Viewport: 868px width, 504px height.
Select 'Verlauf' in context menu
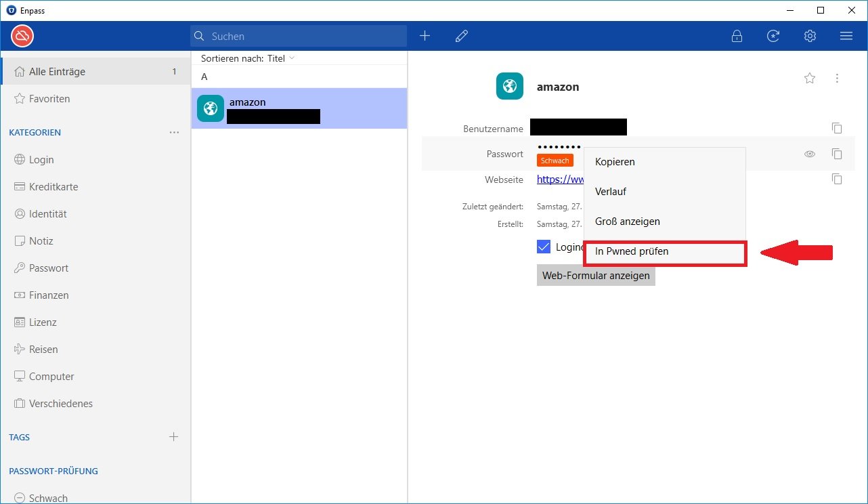pyautogui.click(x=611, y=192)
